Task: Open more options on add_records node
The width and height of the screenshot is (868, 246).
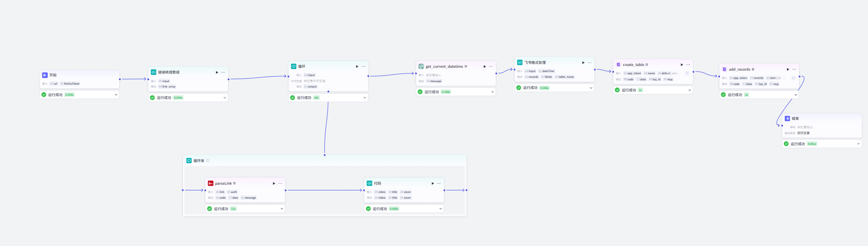Action: click(x=794, y=69)
